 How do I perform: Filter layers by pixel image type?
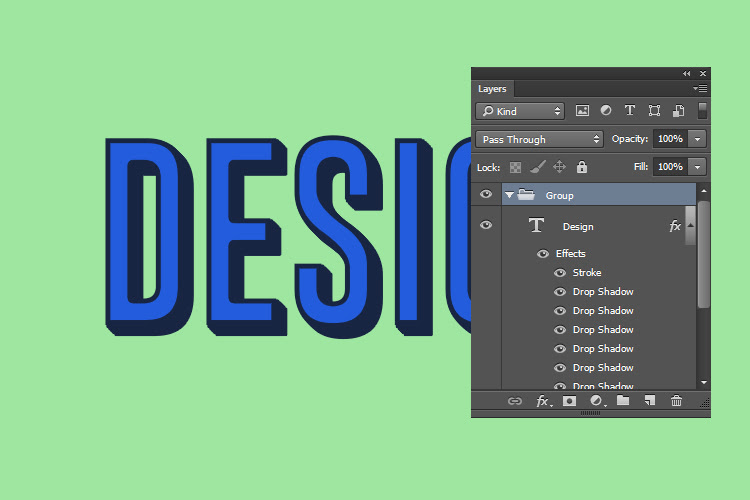pyautogui.click(x=582, y=111)
